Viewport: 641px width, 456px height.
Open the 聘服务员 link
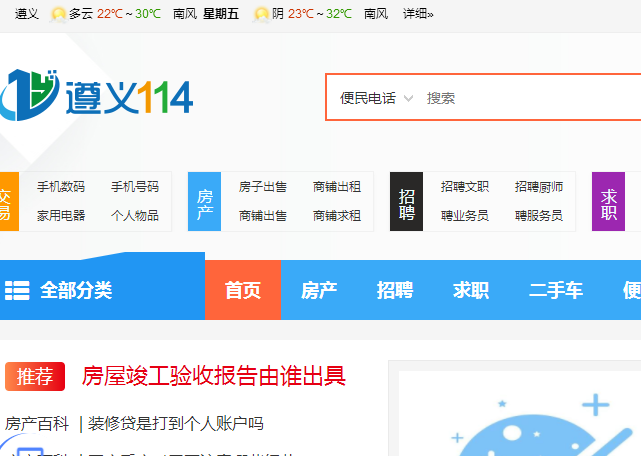(x=539, y=216)
